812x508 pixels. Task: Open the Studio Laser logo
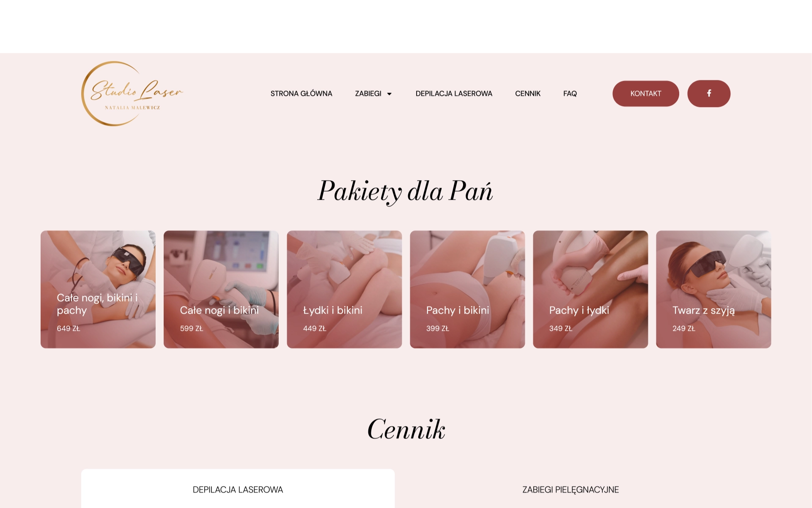click(x=132, y=94)
